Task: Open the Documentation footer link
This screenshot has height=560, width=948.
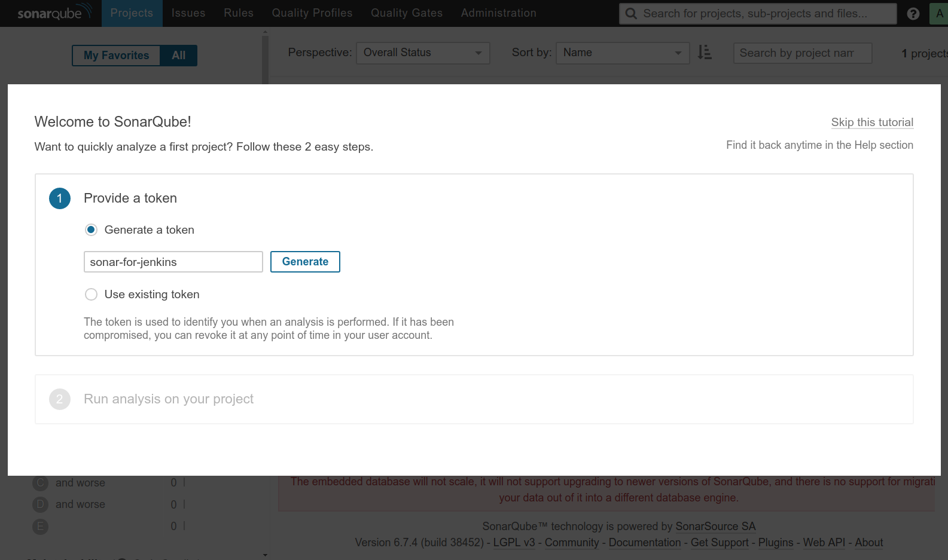Action: 645,542
